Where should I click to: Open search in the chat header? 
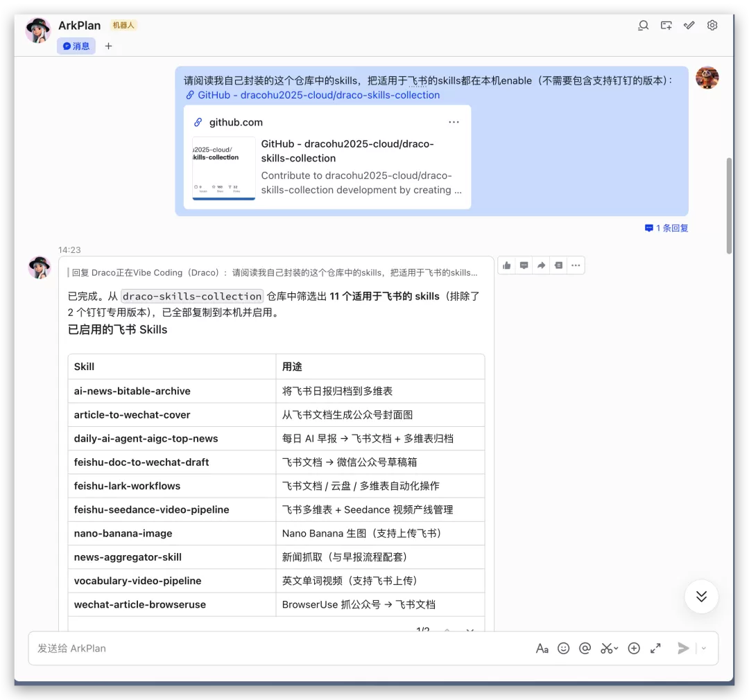[643, 26]
